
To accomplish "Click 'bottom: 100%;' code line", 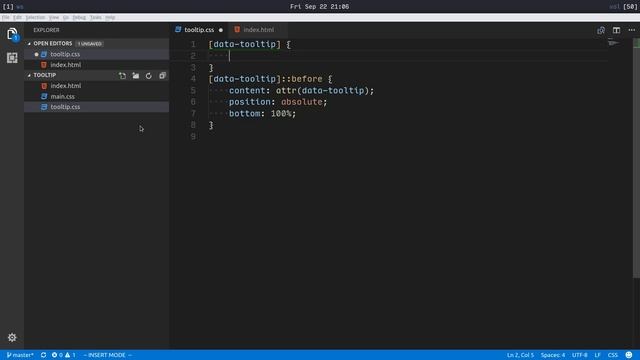I will (262, 113).
